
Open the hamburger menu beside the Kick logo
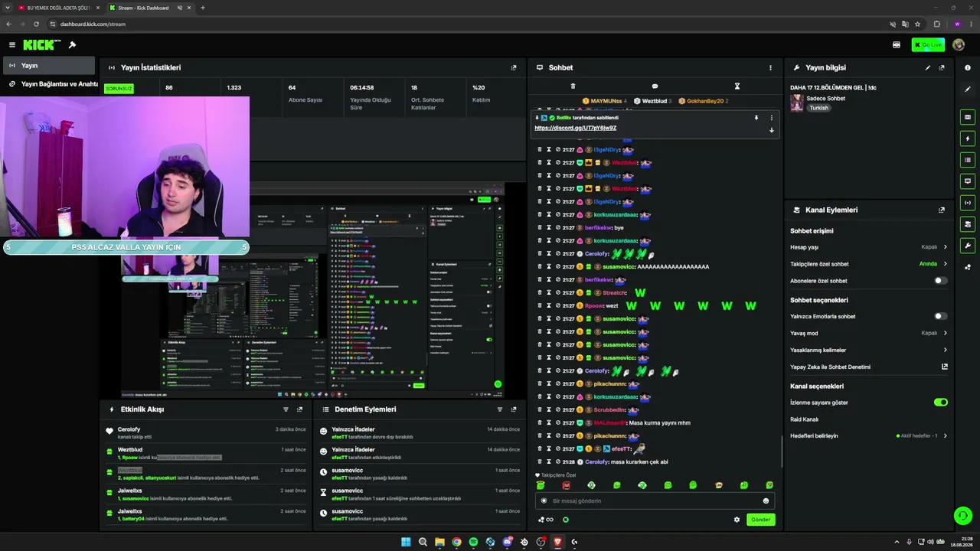11,45
